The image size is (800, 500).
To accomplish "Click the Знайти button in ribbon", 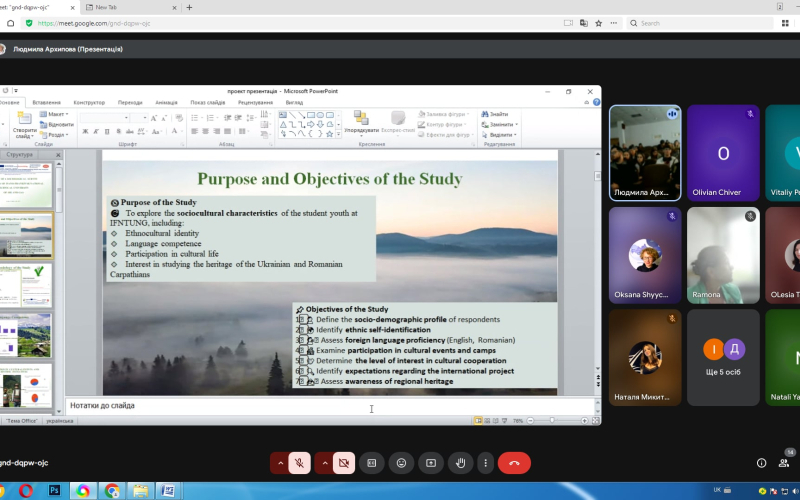I will coord(495,114).
